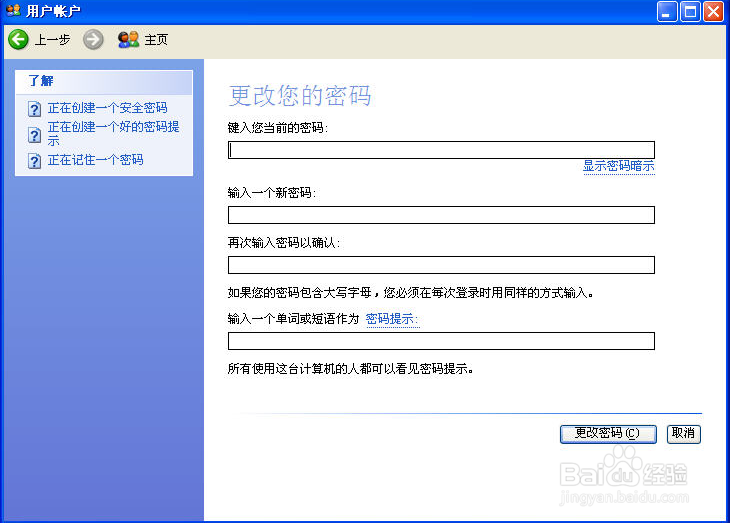Screen dimensions: 730x523
Task: Click the confirm password input field
Action: (x=441, y=265)
